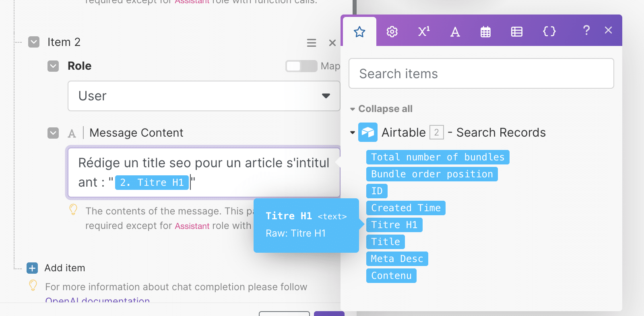644x316 pixels.
Task: Click the module number 2 badge
Action: [437, 132]
